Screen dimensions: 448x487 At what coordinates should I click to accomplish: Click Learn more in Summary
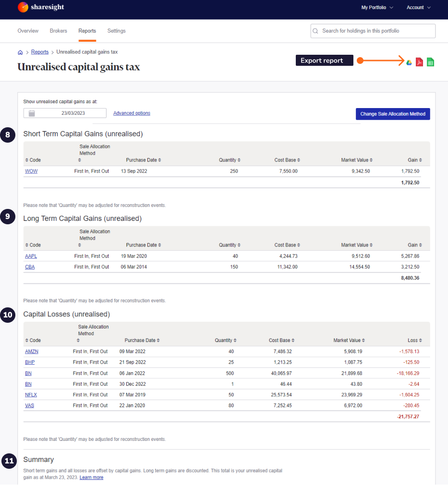(x=91, y=478)
